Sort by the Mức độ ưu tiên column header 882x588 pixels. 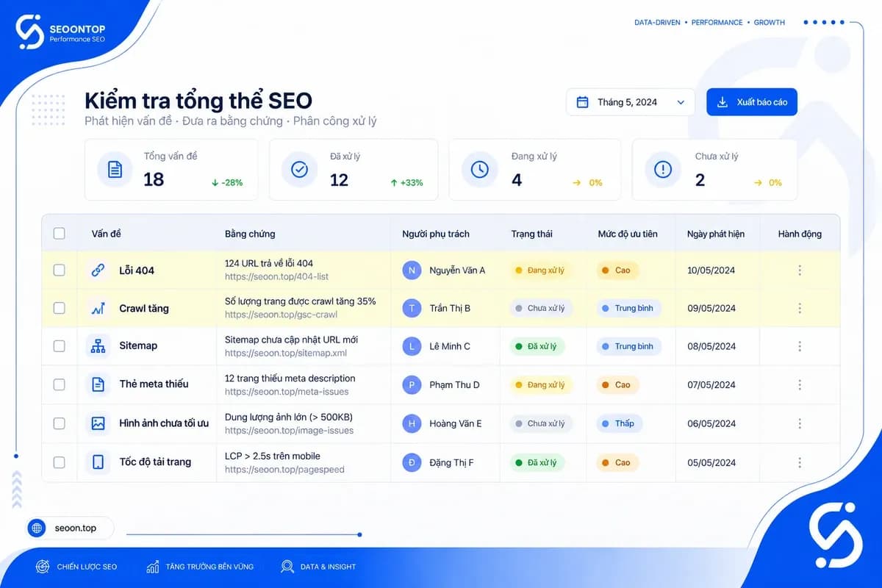628,234
